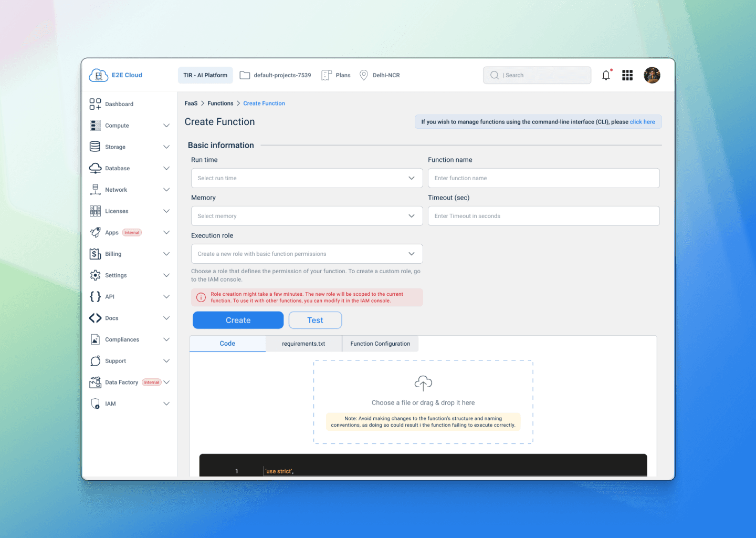This screenshot has height=538, width=756.
Task: Click the 'use strict' code line
Action: click(279, 471)
